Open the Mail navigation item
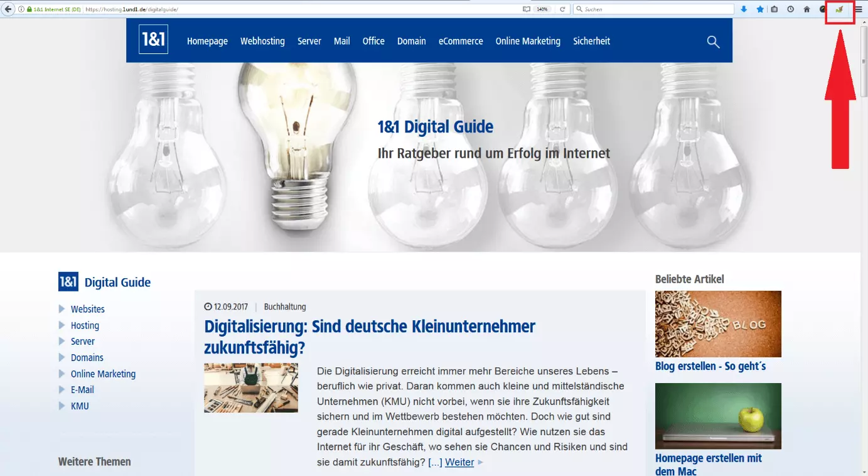The image size is (868, 476). [x=342, y=41]
